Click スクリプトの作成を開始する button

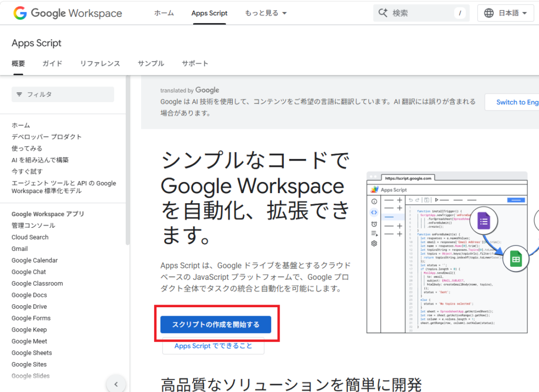coord(215,324)
